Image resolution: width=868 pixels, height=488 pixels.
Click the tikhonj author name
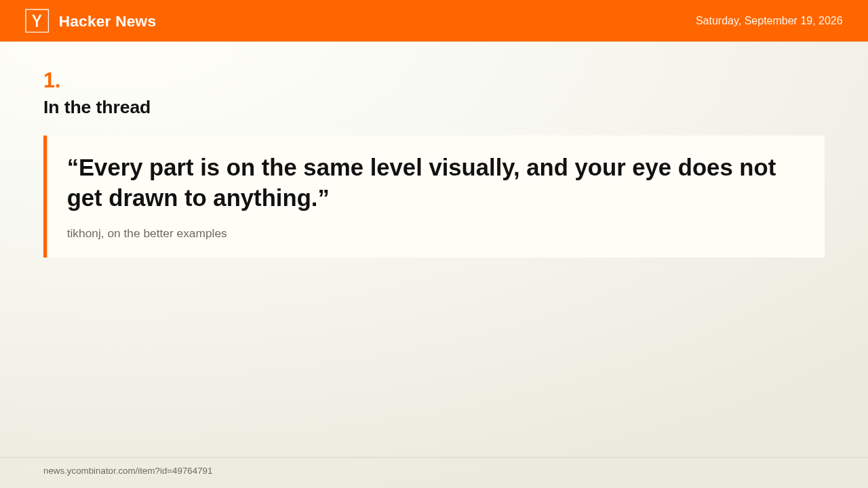point(85,233)
